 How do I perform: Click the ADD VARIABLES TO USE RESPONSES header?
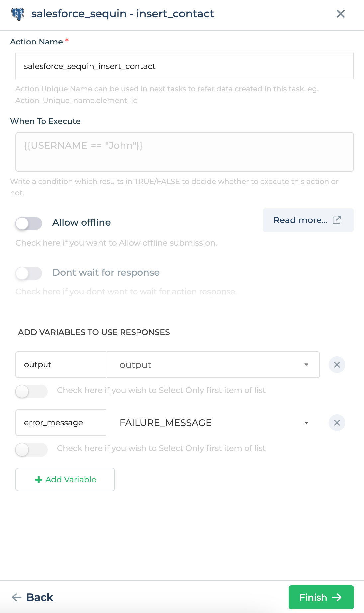pyautogui.click(x=94, y=332)
